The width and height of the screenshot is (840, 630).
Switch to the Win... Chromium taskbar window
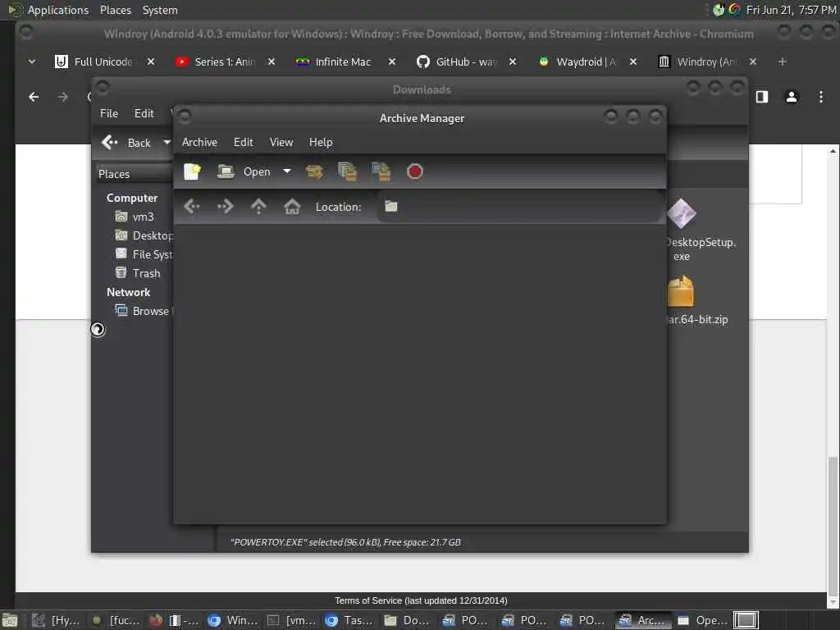point(232,620)
